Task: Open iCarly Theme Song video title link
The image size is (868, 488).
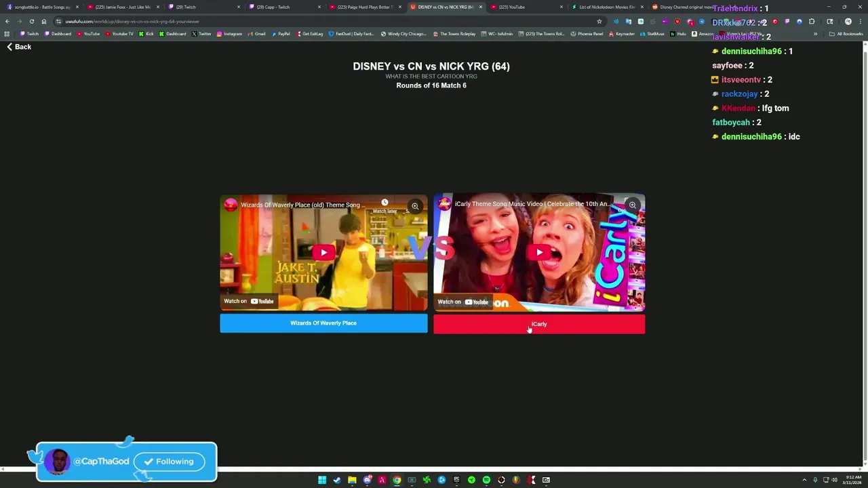Action: click(x=532, y=204)
